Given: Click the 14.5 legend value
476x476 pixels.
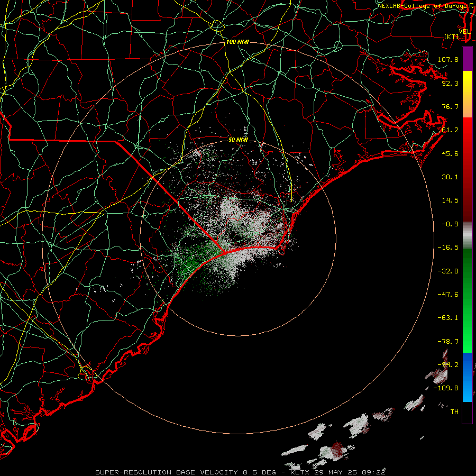Looking at the screenshot, I should tap(450, 200).
